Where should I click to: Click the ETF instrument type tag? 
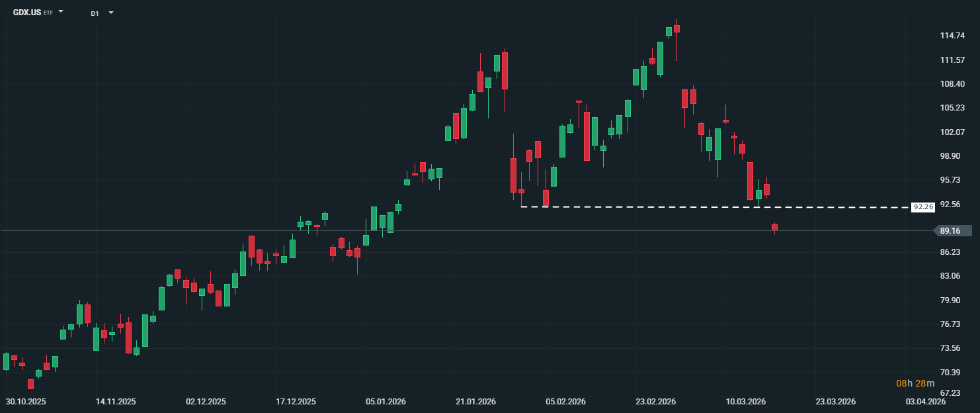pos(48,13)
